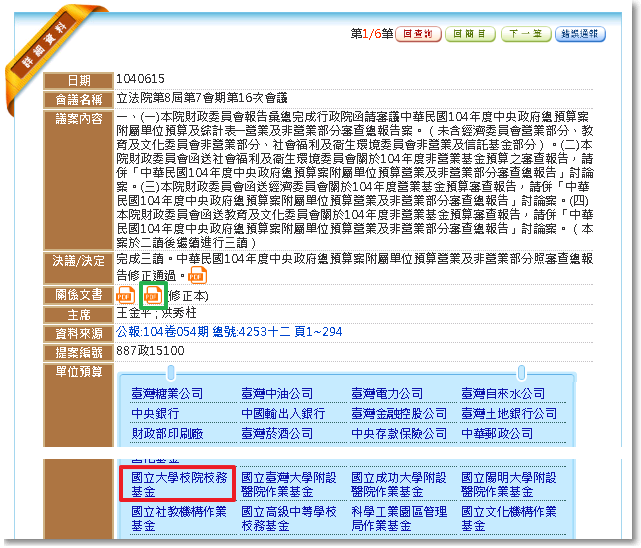641x548 pixels.
Task: Open the 臺灣電力公司 link
Action: [387, 394]
